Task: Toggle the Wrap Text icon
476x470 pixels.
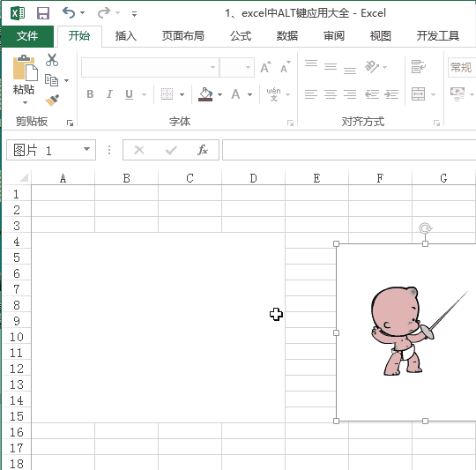Action: click(x=419, y=66)
